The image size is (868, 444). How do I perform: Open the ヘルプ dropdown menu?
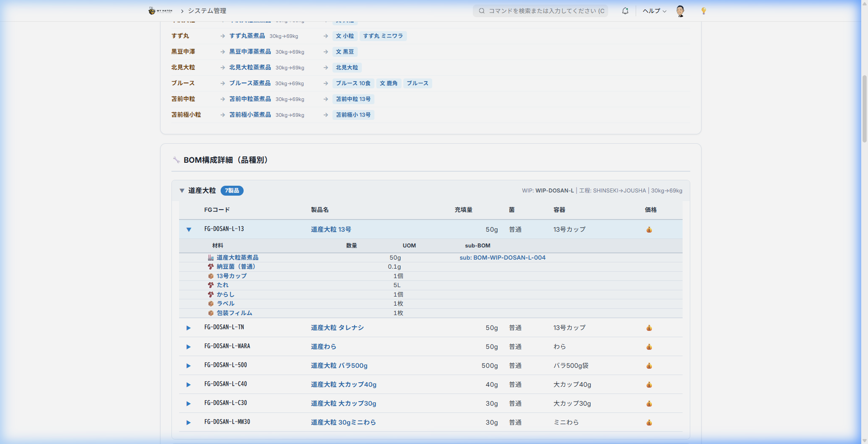coord(654,11)
